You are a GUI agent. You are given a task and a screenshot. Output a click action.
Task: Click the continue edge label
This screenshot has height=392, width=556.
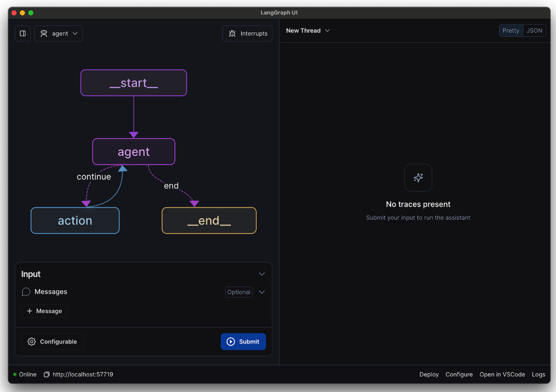coord(94,177)
